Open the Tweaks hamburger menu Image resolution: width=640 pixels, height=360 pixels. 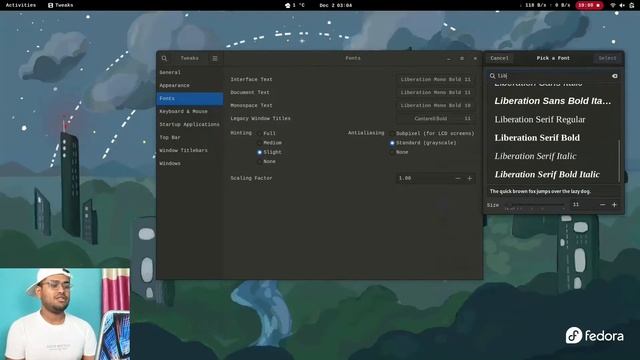(x=215, y=58)
